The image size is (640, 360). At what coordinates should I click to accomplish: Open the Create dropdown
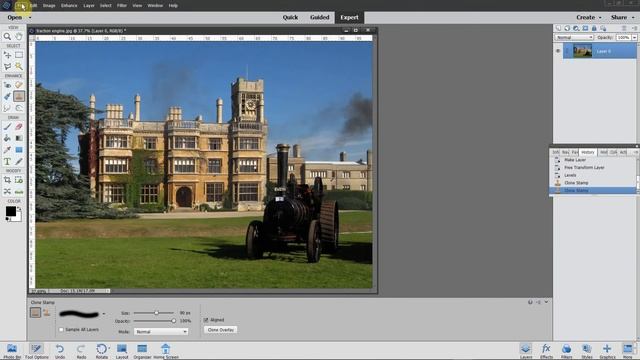[x=589, y=18]
